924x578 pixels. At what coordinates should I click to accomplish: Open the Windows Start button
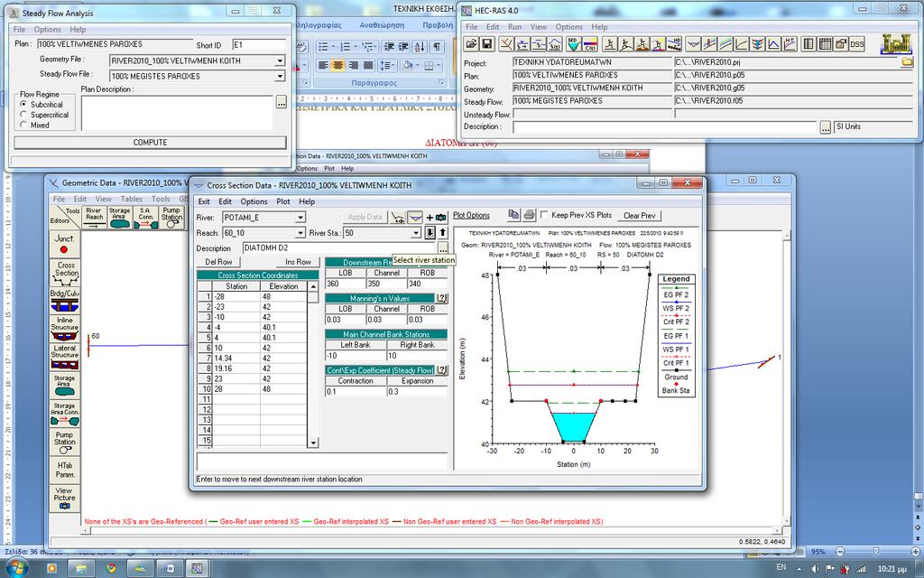click(15, 568)
